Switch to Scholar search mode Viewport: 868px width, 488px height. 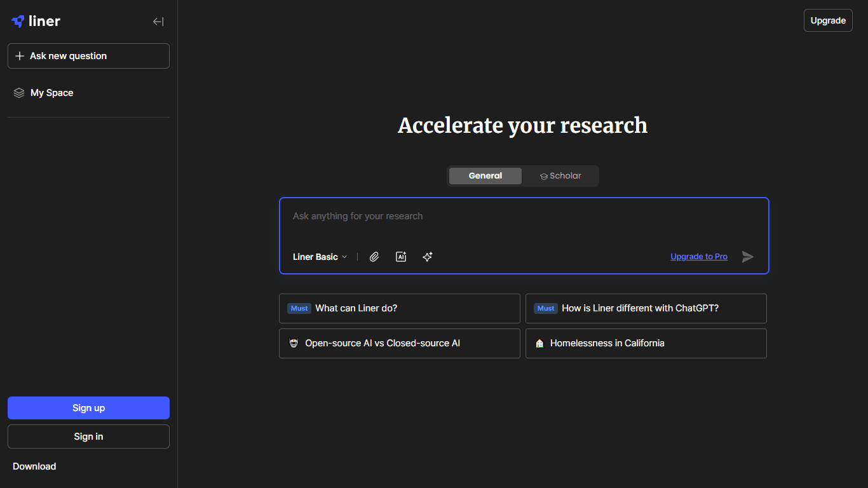[560, 175]
